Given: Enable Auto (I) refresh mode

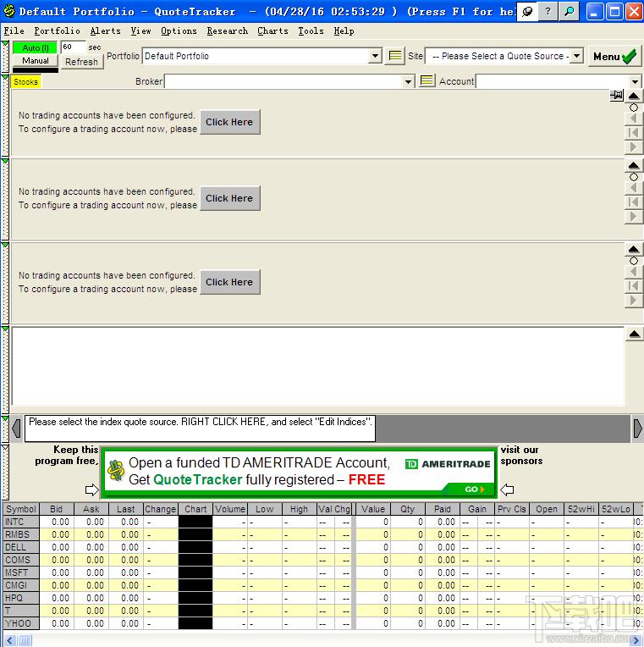Looking at the screenshot, I should tap(36, 48).
